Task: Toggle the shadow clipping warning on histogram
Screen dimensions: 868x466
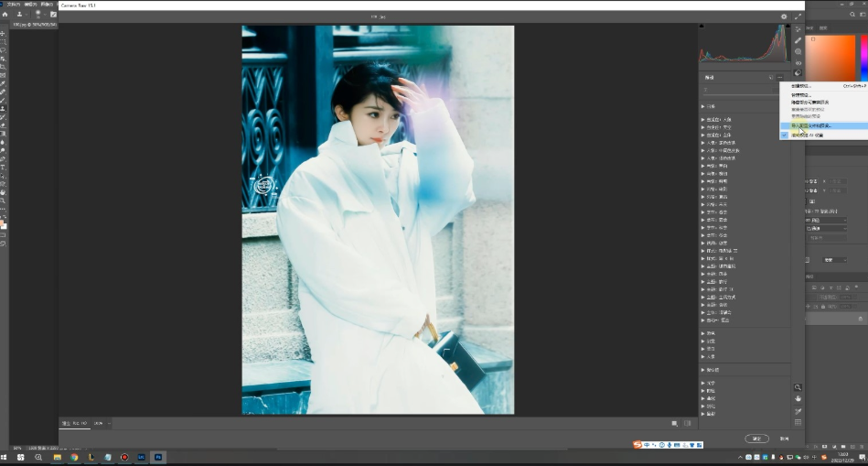Action: coord(702,27)
